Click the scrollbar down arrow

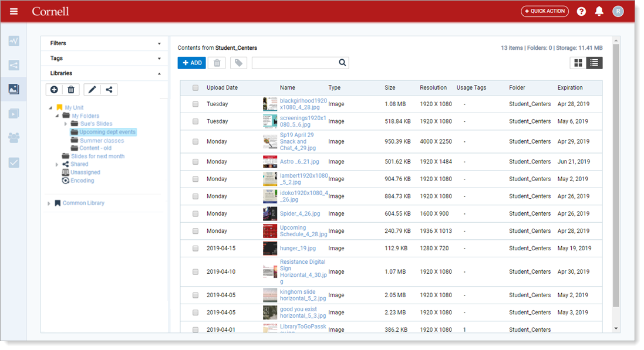pos(616,329)
